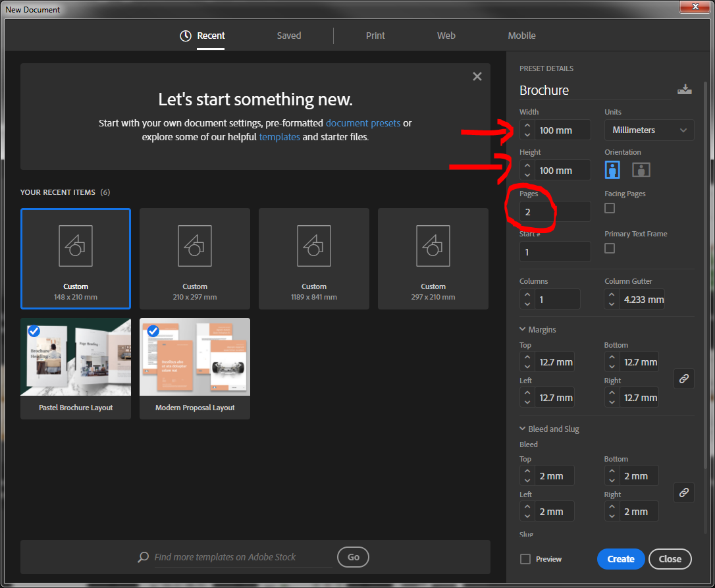
Task: Toggle the margins link chain icon
Action: tap(684, 379)
